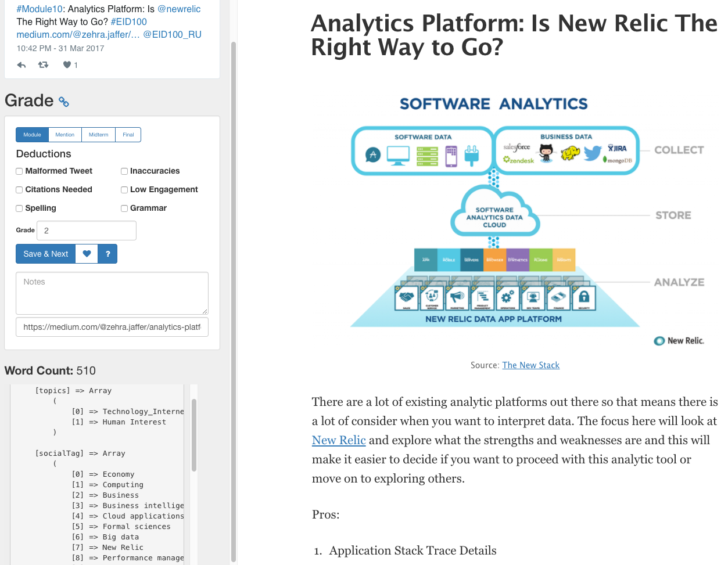The height and width of the screenshot is (565, 728).
Task: Click the 'Computing' socialTag entry
Action: point(123,485)
